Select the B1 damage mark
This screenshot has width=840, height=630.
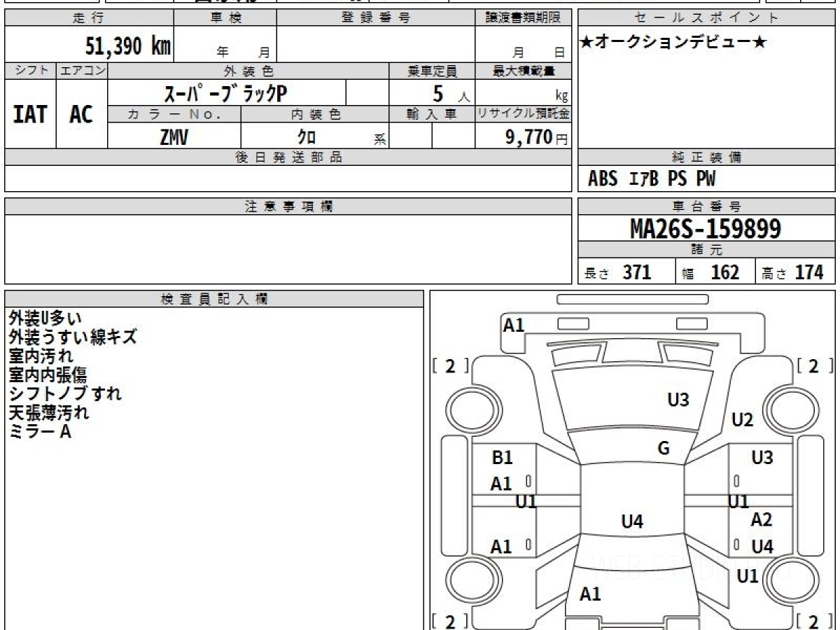pos(503,458)
